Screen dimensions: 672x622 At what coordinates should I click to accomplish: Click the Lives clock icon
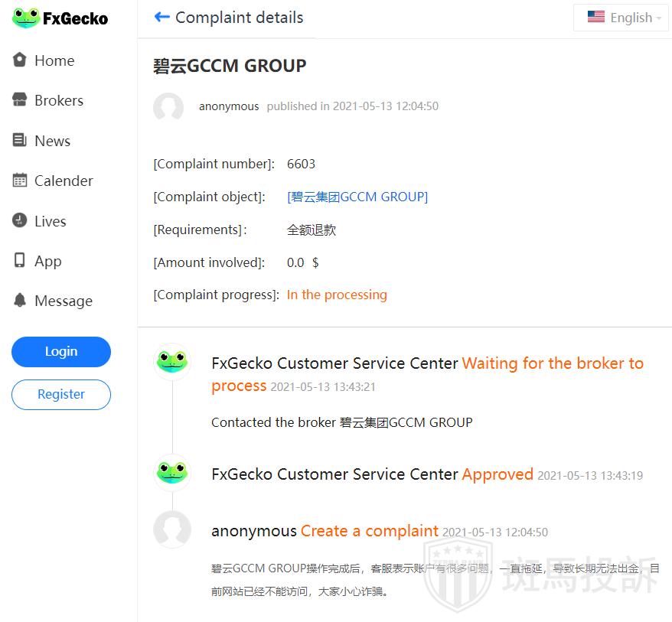click(20, 220)
